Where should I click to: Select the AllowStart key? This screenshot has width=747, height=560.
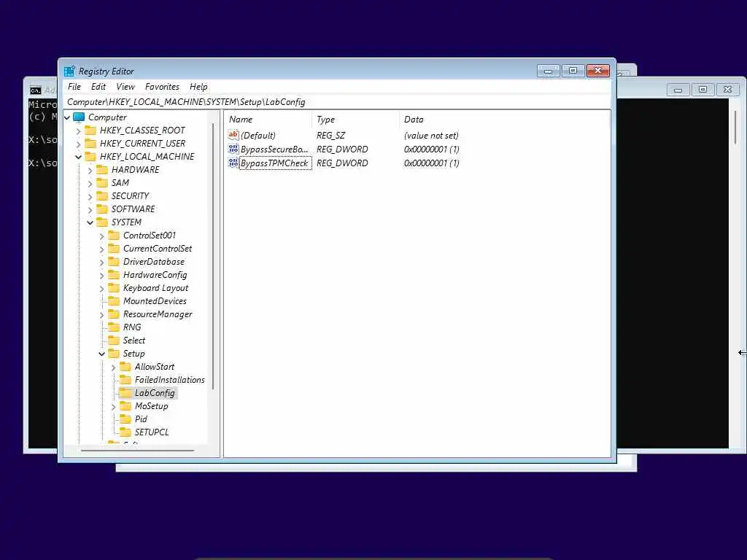[x=155, y=367]
